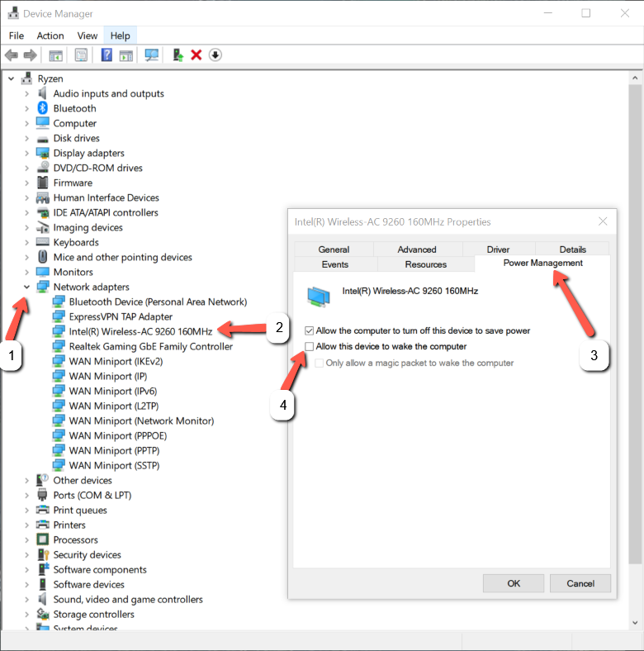Click the Ports (COM & LPT) icon

(42, 495)
